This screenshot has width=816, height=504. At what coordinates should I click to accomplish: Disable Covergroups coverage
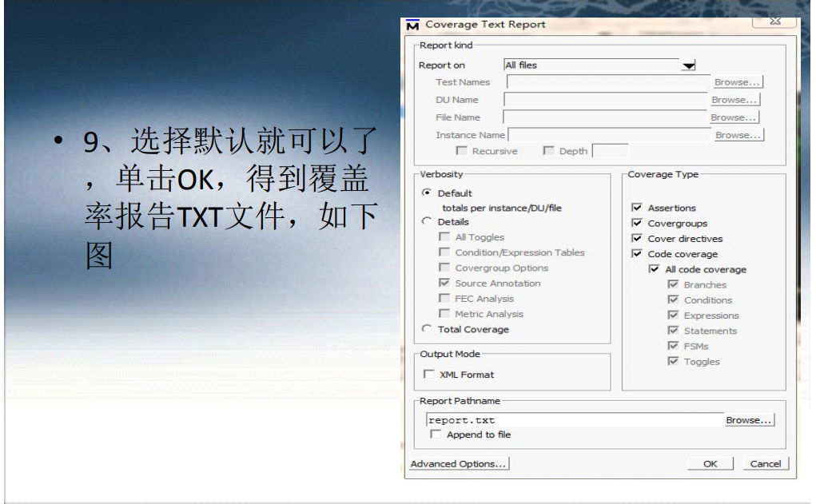tap(637, 223)
